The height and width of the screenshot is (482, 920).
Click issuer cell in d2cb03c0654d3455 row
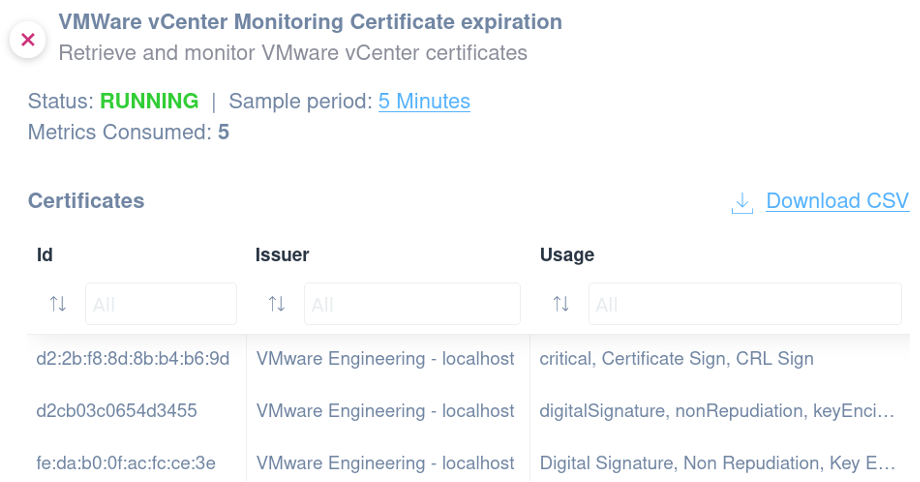[385, 410]
